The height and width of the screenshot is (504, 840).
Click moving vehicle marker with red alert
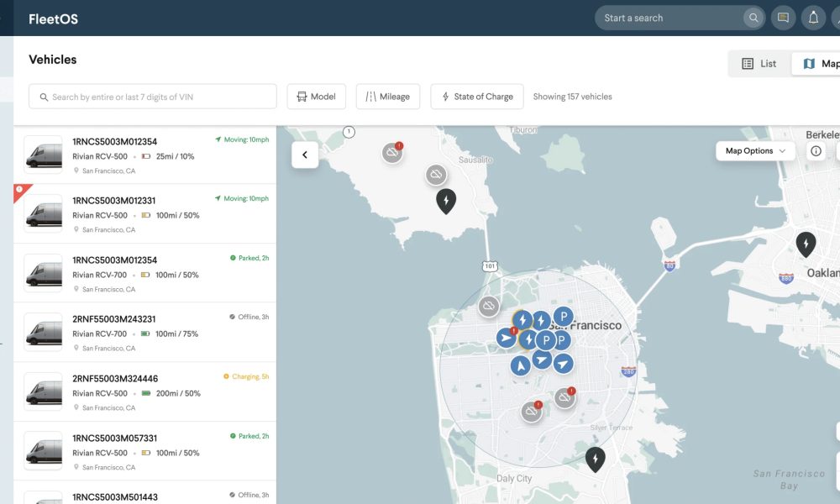(x=507, y=338)
